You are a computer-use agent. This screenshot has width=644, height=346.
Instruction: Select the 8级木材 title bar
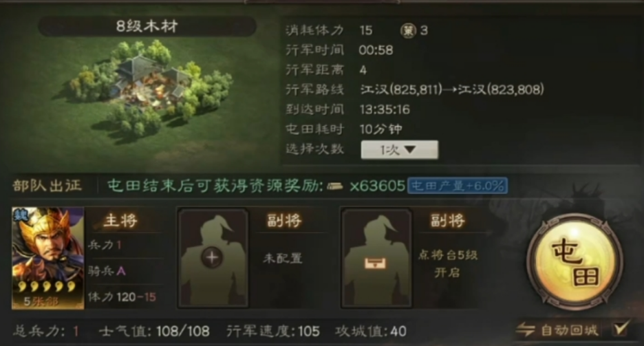click(147, 27)
